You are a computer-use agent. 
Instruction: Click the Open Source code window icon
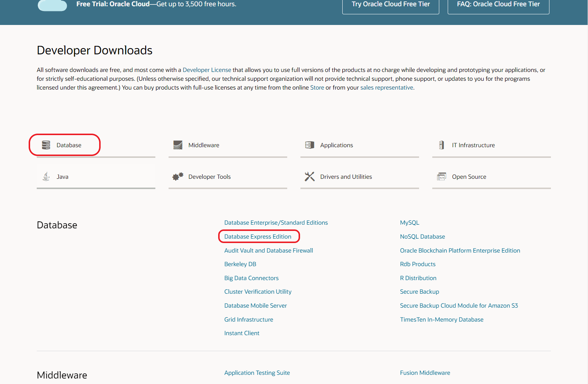point(441,177)
